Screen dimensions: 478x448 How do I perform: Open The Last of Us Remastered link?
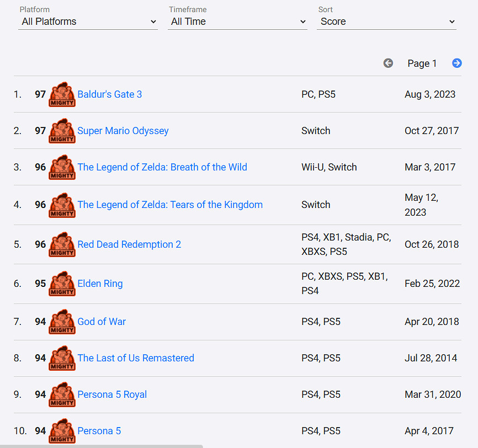(136, 358)
